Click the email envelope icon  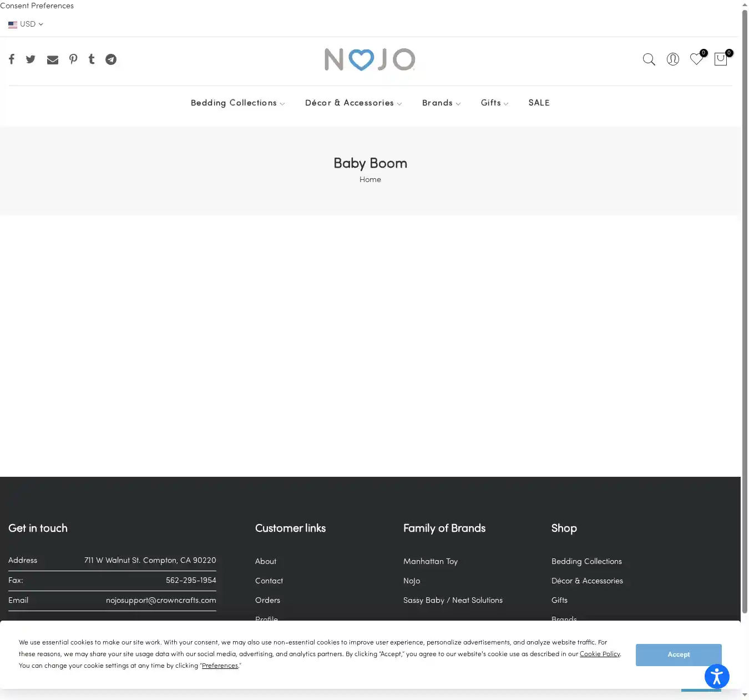(53, 60)
